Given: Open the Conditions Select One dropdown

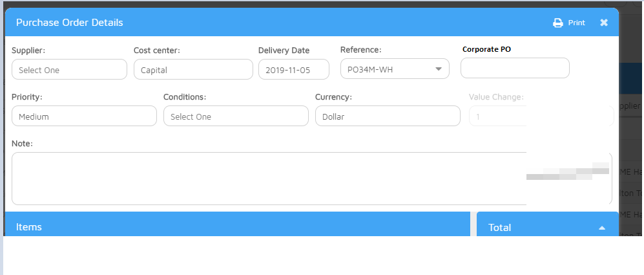Looking at the screenshot, I should (x=236, y=116).
